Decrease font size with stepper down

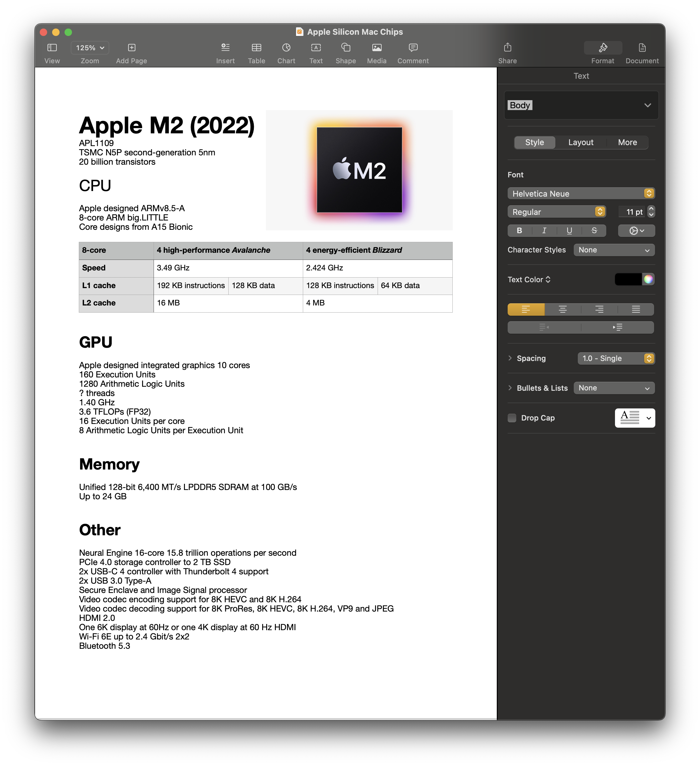(651, 215)
